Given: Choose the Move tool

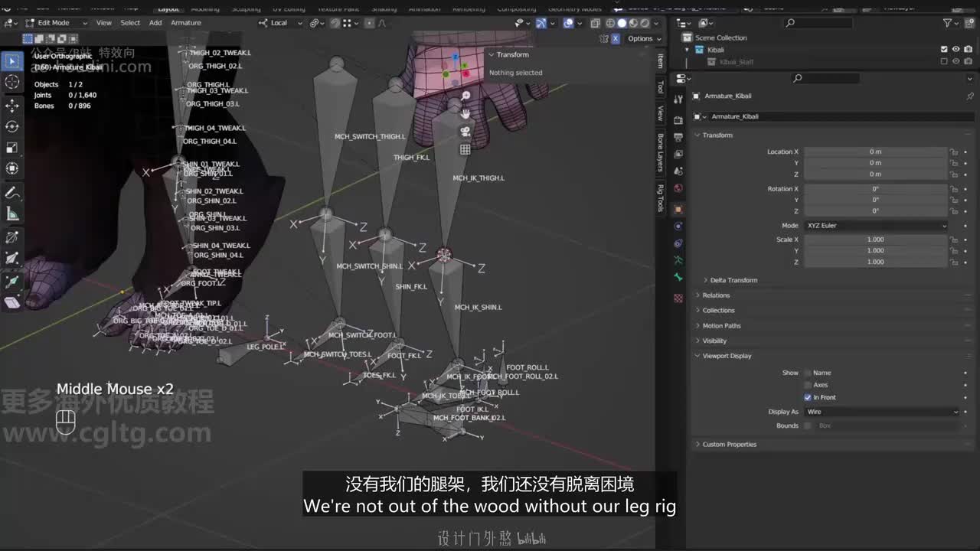Looking at the screenshot, I should pyautogui.click(x=12, y=105).
